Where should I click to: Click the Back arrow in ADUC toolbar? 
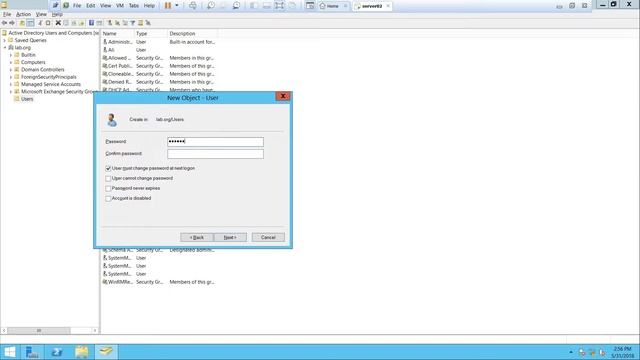point(4,23)
